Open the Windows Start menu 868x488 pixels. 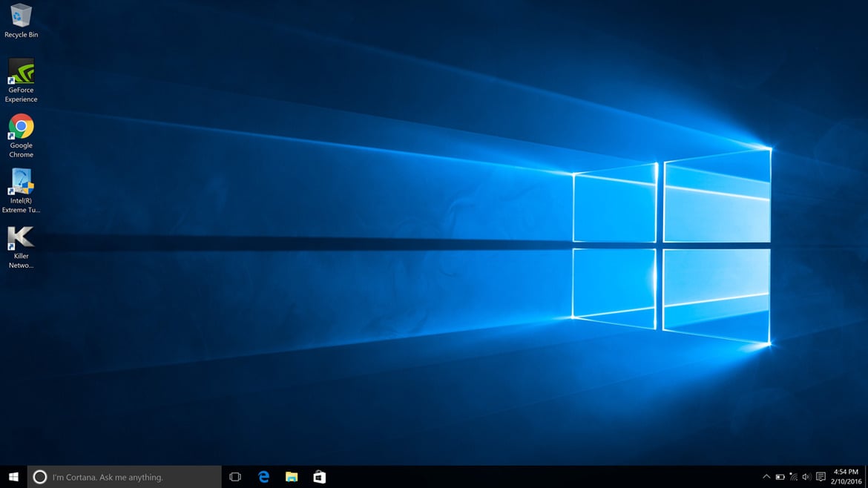point(13,477)
